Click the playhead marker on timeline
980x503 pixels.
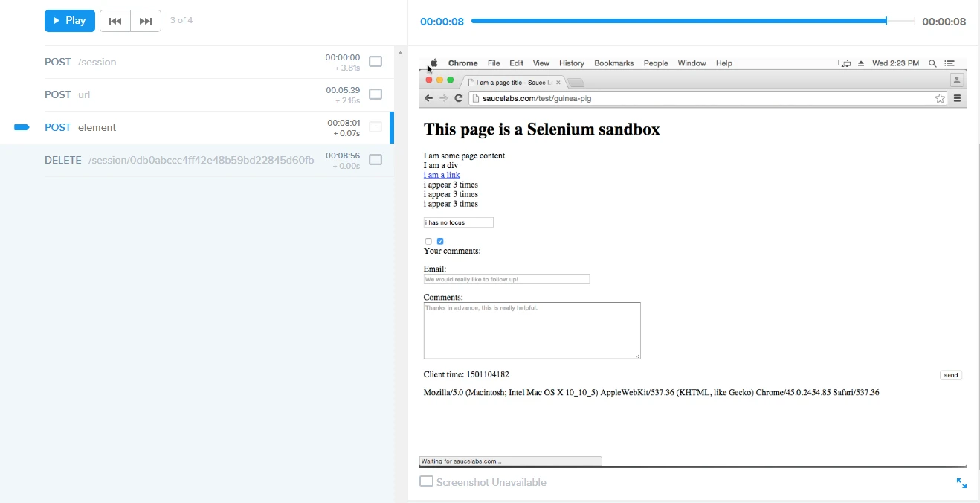pos(886,22)
